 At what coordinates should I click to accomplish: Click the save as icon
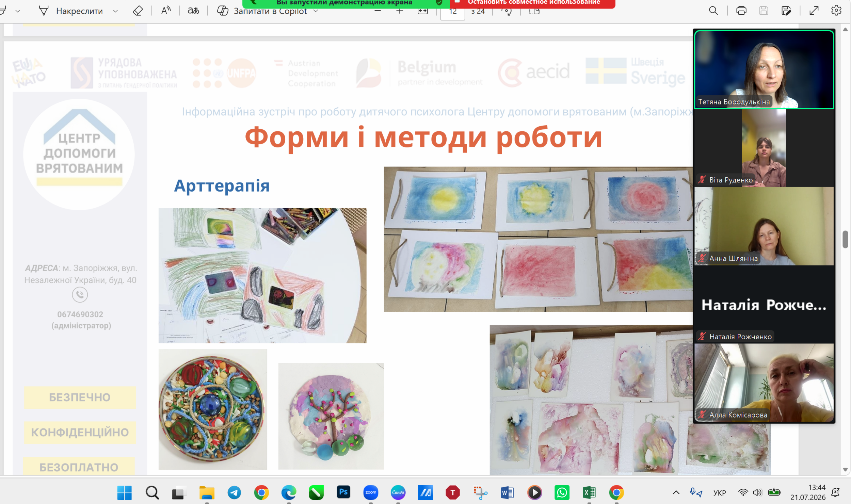786,11
